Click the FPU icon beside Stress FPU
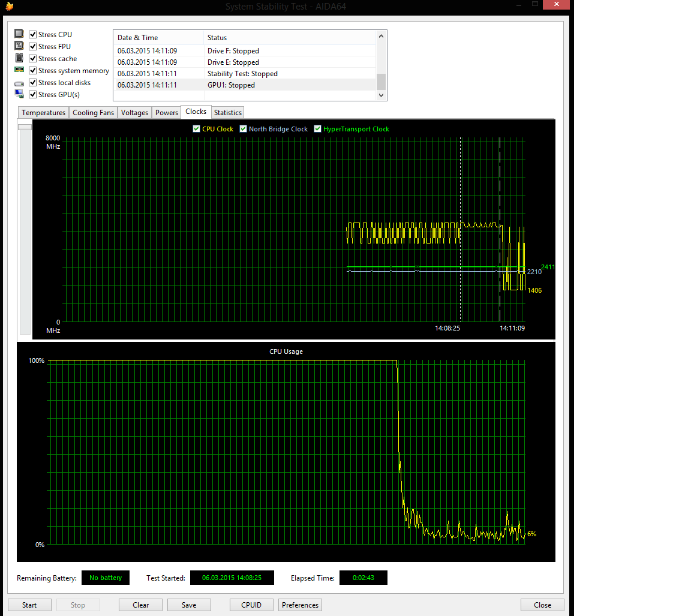Screen dimensions: 691x616 (19, 46)
